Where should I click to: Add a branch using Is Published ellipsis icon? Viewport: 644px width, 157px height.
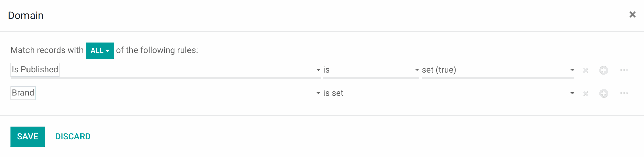tap(624, 70)
